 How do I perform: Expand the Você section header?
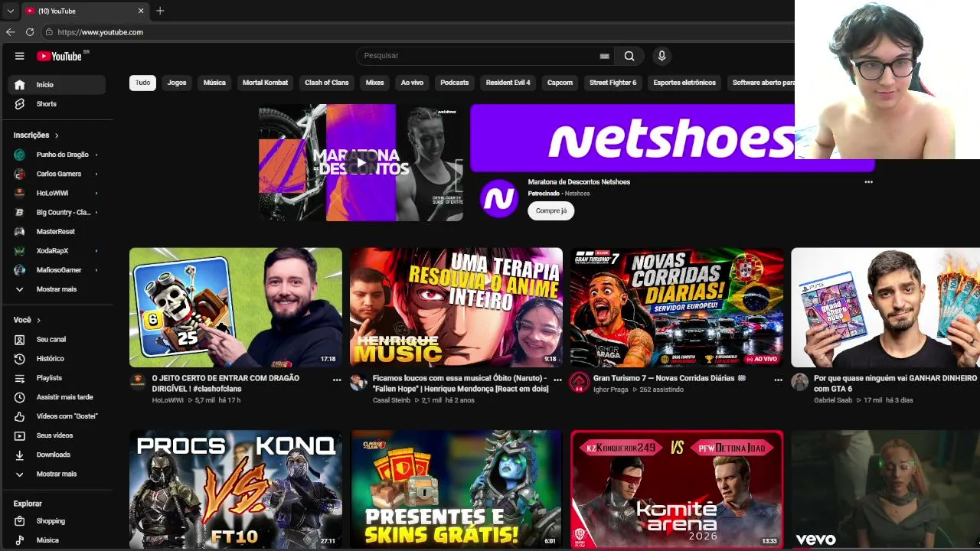pyautogui.click(x=27, y=320)
